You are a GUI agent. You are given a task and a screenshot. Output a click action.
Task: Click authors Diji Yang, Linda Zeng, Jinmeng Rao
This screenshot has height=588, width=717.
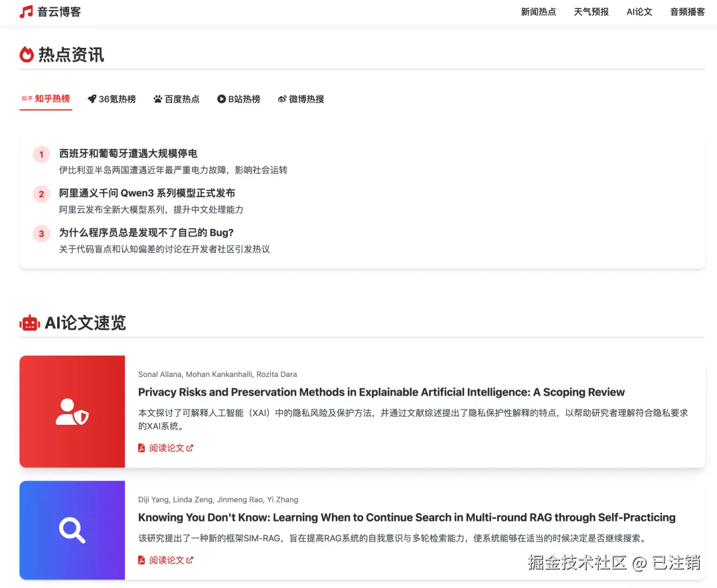(x=218, y=500)
